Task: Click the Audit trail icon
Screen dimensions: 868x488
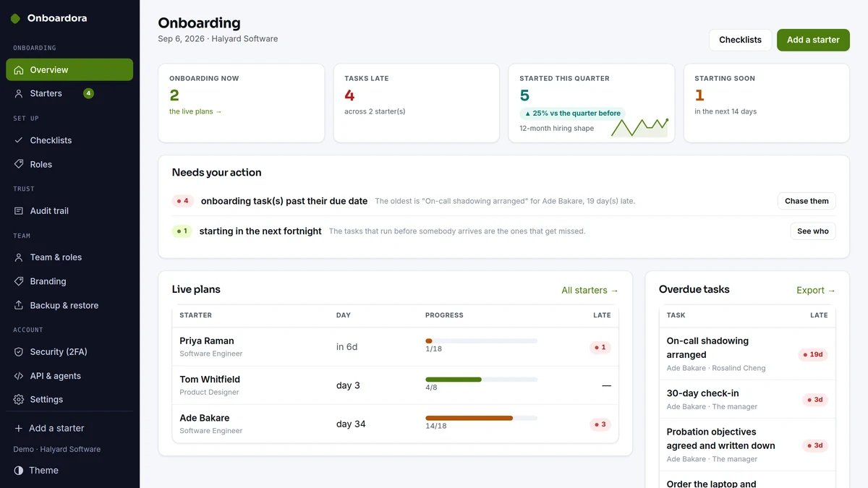Action: 19,211
